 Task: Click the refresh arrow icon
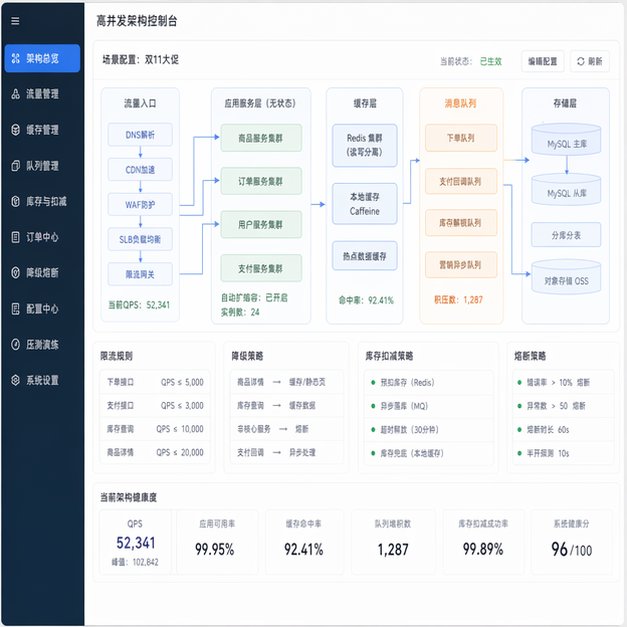(x=581, y=61)
